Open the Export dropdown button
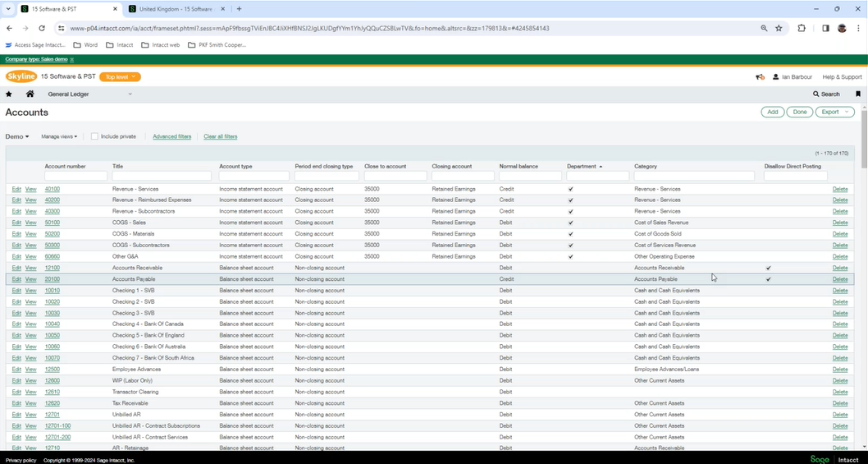The height and width of the screenshot is (464, 868). (835, 112)
